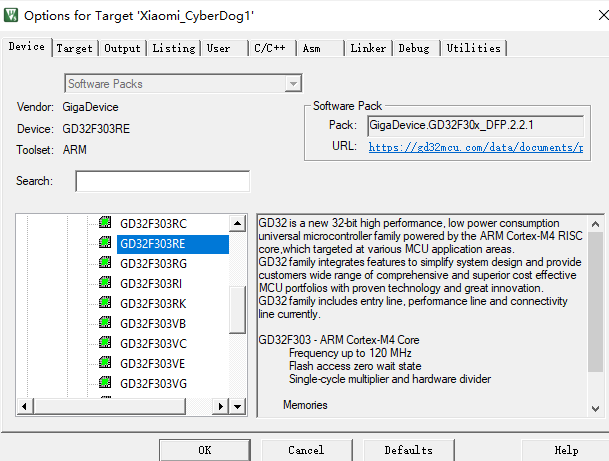Select GD32F303VG in the device list
Image resolution: width=609 pixels, height=461 pixels.
pyautogui.click(x=153, y=384)
